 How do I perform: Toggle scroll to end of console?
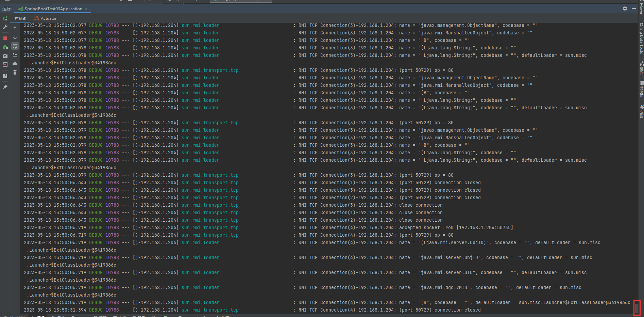(x=15, y=55)
